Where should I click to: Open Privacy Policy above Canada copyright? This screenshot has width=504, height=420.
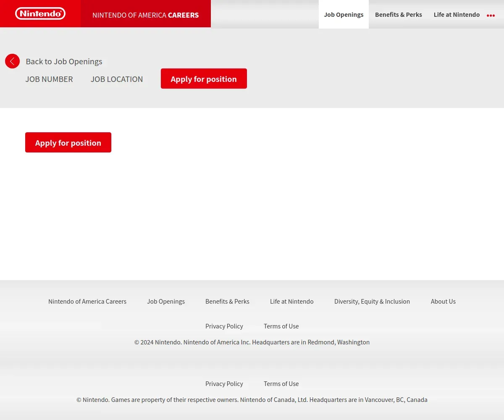pos(224,383)
